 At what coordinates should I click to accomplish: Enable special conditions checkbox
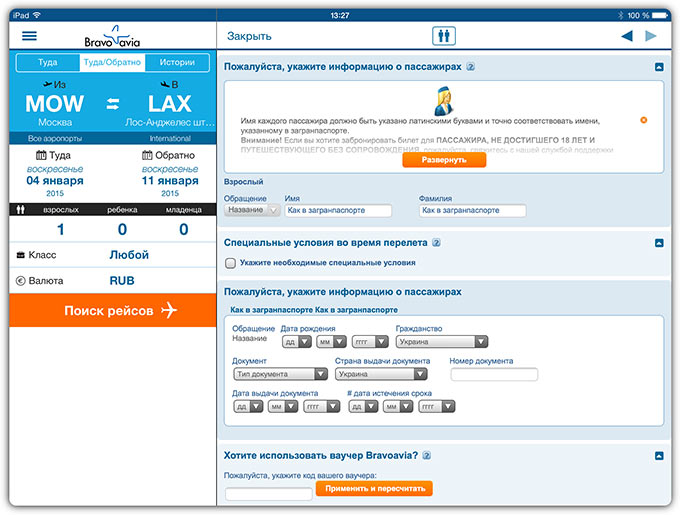[x=231, y=263]
